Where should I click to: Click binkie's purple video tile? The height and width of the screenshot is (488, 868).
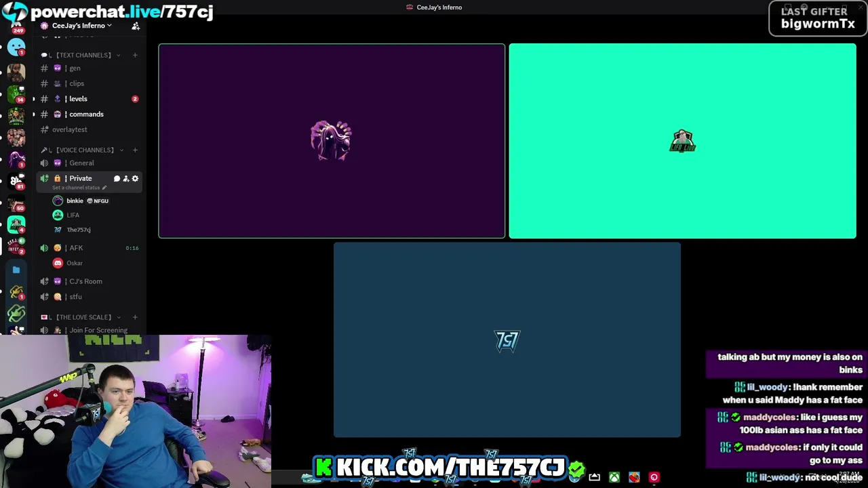(x=332, y=141)
